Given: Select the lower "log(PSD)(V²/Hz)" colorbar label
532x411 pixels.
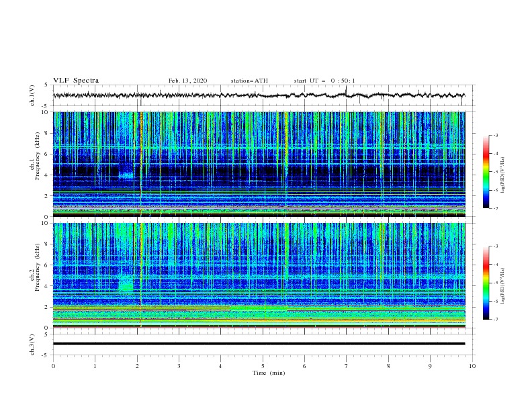Looking at the screenshot, I should (503, 286).
